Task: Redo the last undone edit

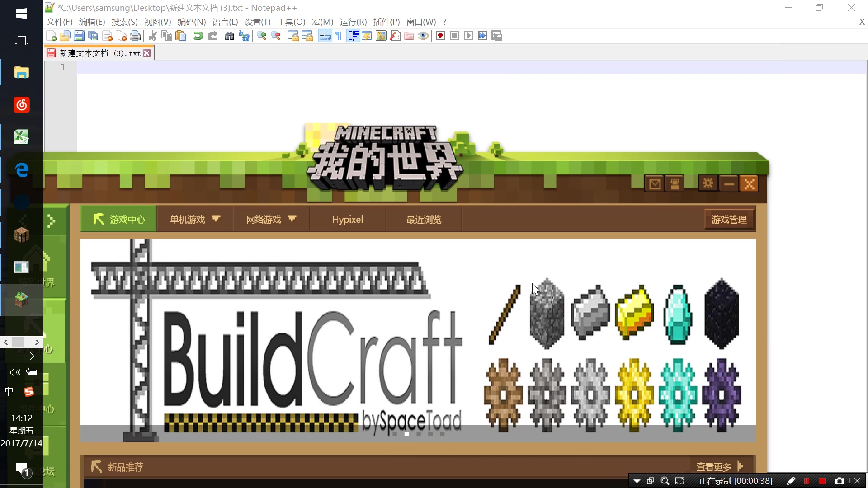Action: pos(212,36)
